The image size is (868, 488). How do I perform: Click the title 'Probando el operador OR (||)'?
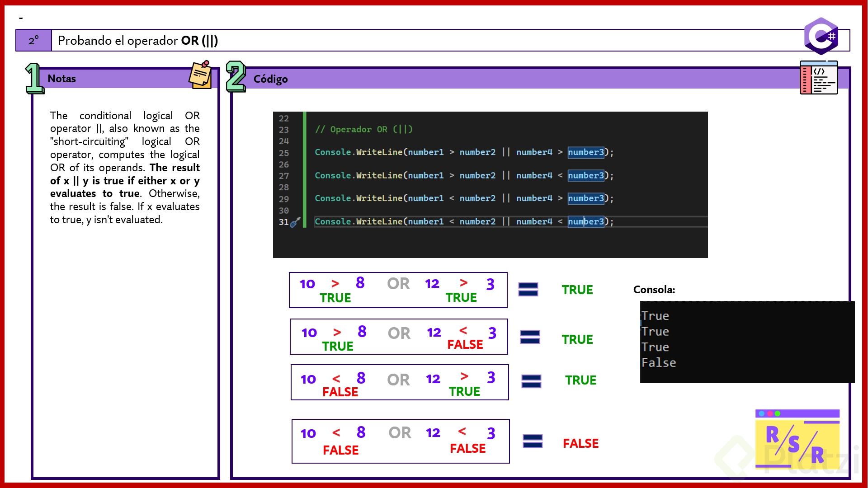pos(138,41)
